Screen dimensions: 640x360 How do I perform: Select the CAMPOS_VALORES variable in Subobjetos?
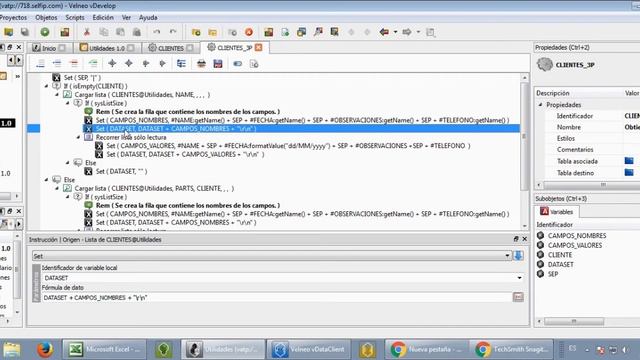pos(574,245)
